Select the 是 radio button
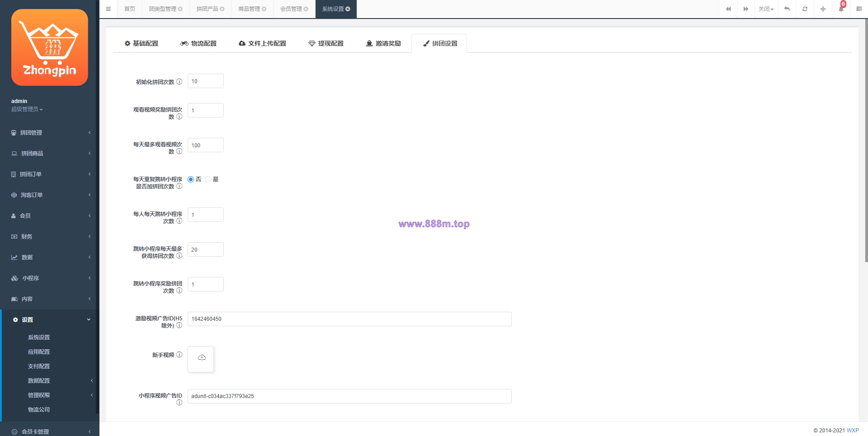 pos(208,179)
